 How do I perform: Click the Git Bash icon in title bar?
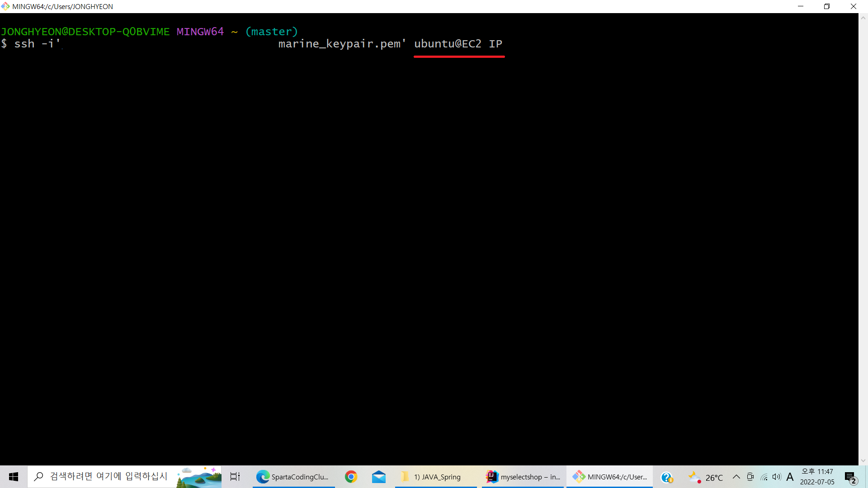pyautogui.click(x=5, y=6)
